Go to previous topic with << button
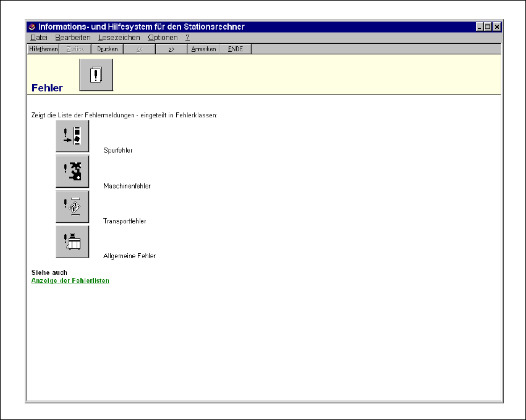The height and width of the screenshot is (420, 526). click(140, 49)
